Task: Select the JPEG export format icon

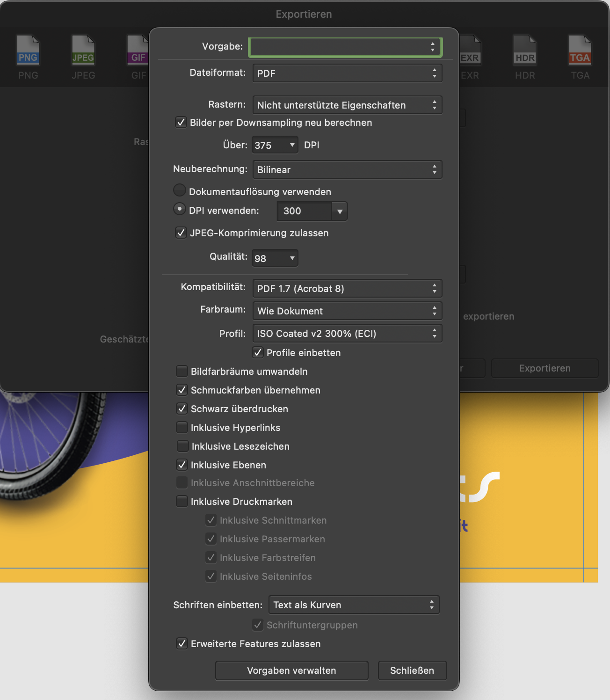Action: click(83, 51)
